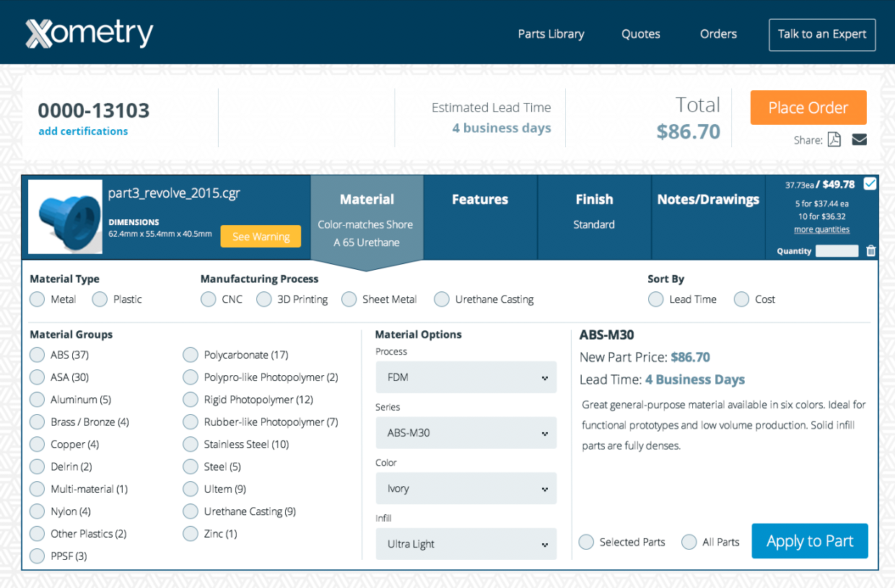Click the 4 business days estimate

click(502, 128)
